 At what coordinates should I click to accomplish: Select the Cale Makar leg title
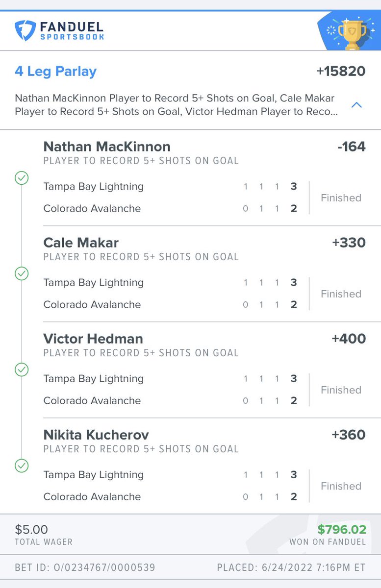(x=81, y=243)
